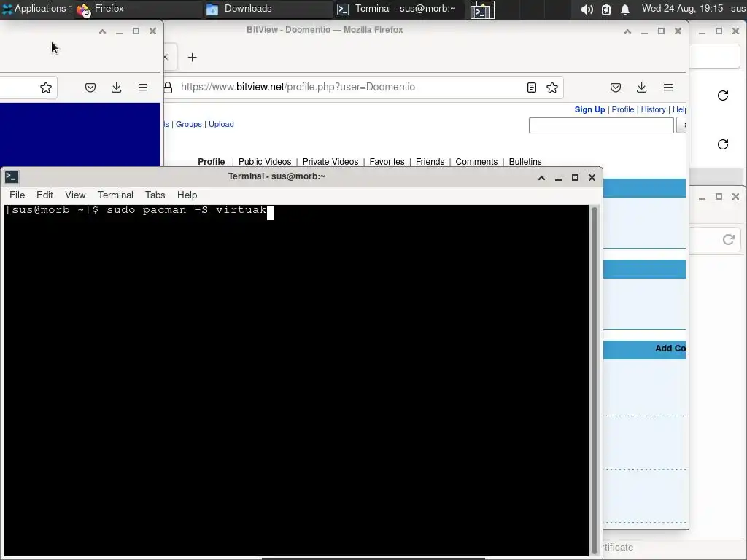
Task: Open a new tab in BitView Firefox window
Action: (192, 57)
